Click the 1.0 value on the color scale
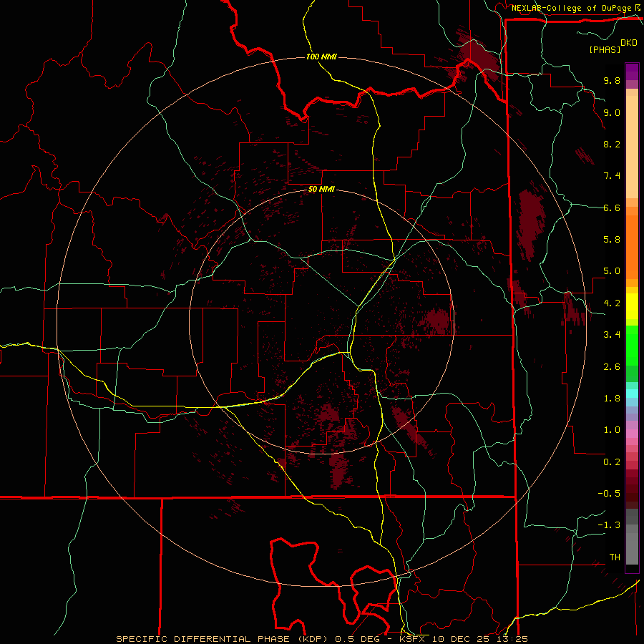 (612, 430)
